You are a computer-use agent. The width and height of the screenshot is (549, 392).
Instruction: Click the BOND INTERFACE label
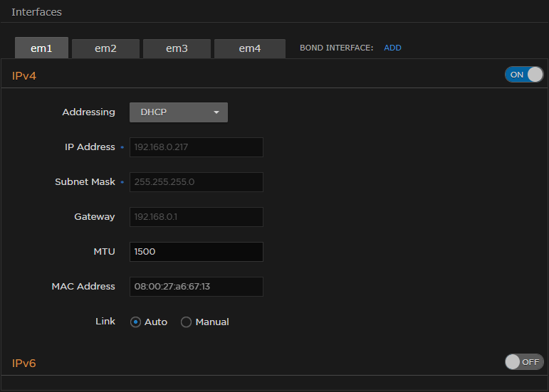point(336,48)
